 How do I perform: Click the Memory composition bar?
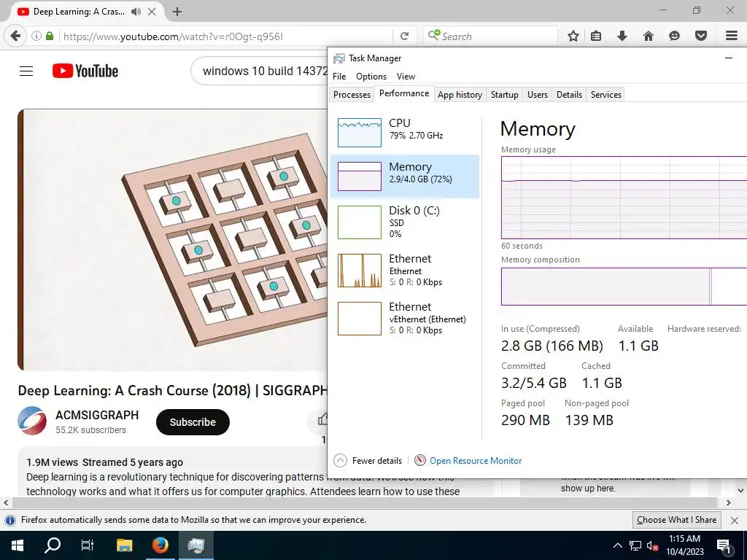[x=624, y=286]
